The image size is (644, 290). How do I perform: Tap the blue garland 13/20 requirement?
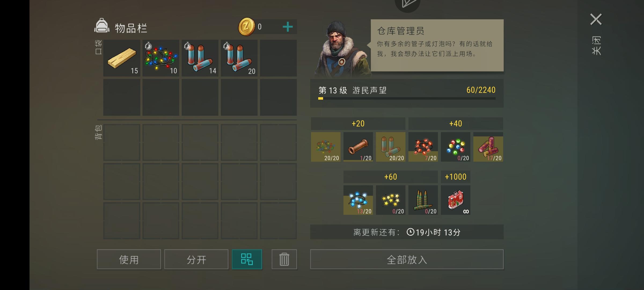coord(358,200)
